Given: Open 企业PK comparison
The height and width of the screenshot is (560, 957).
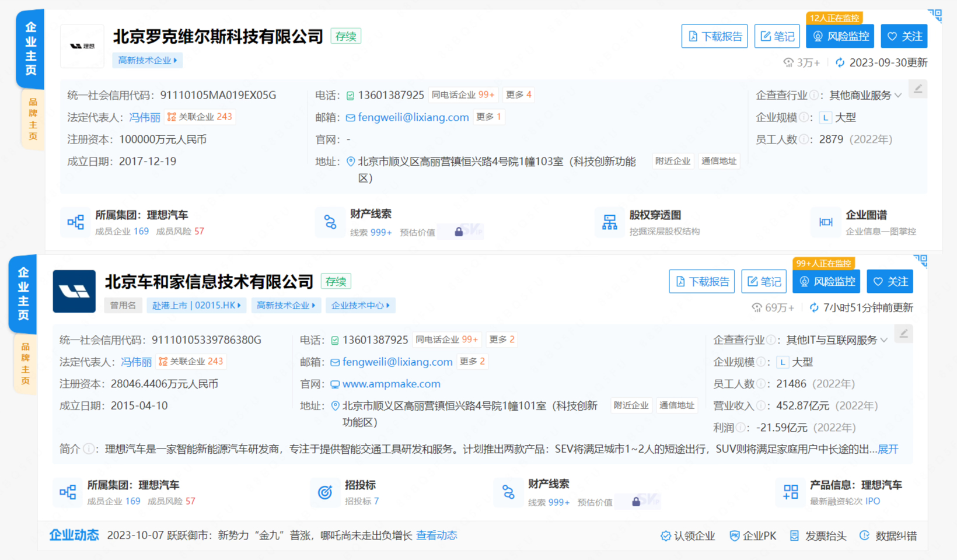Looking at the screenshot, I should tap(753, 536).
